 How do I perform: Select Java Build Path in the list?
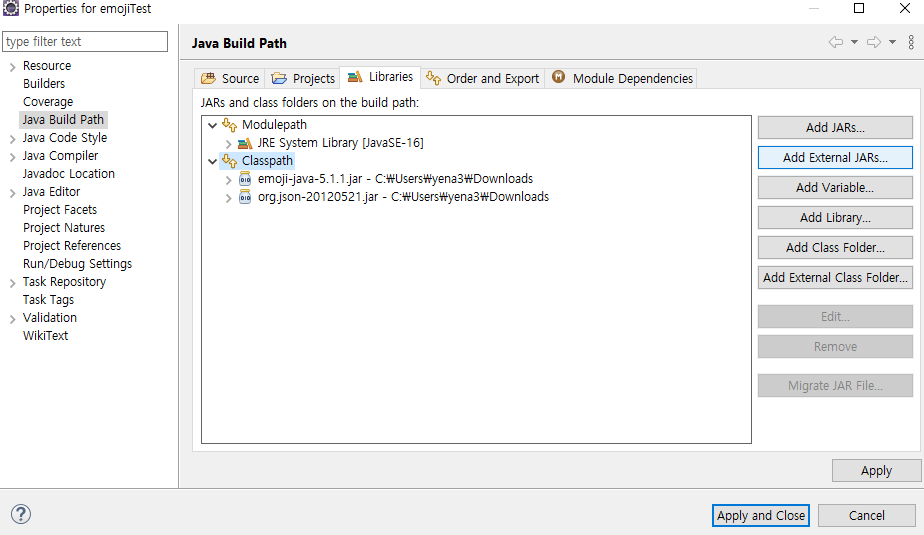pyautogui.click(x=63, y=120)
